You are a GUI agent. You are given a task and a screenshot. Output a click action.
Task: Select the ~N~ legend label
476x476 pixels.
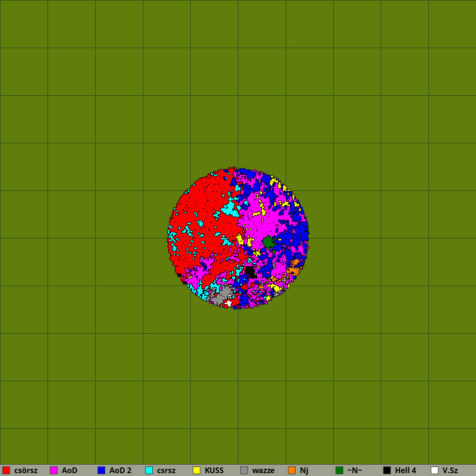click(x=355, y=471)
